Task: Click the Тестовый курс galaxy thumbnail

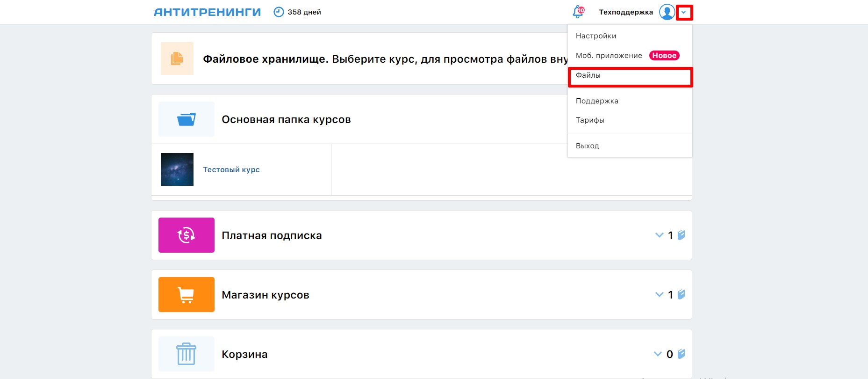Action: click(x=177, y=169)
